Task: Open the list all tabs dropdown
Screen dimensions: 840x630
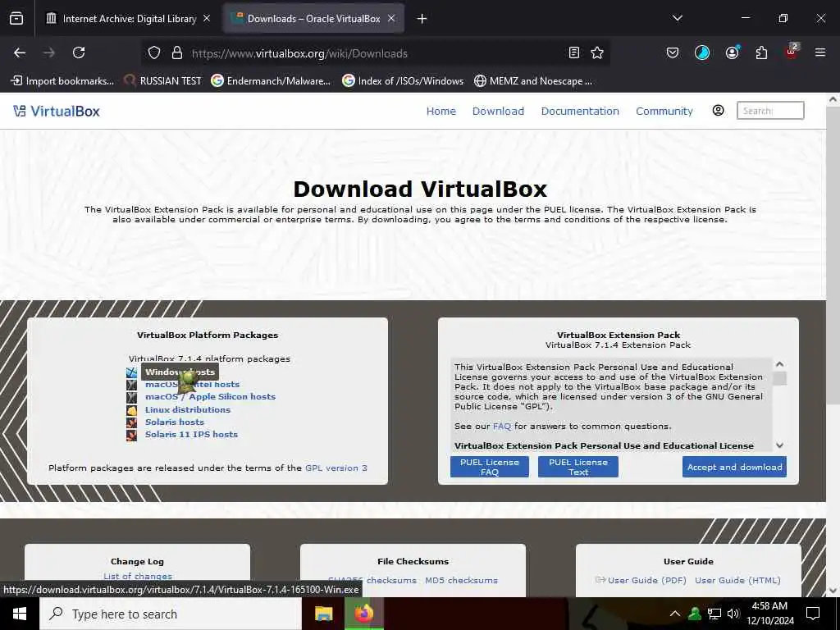Action: tap(677, 18)
